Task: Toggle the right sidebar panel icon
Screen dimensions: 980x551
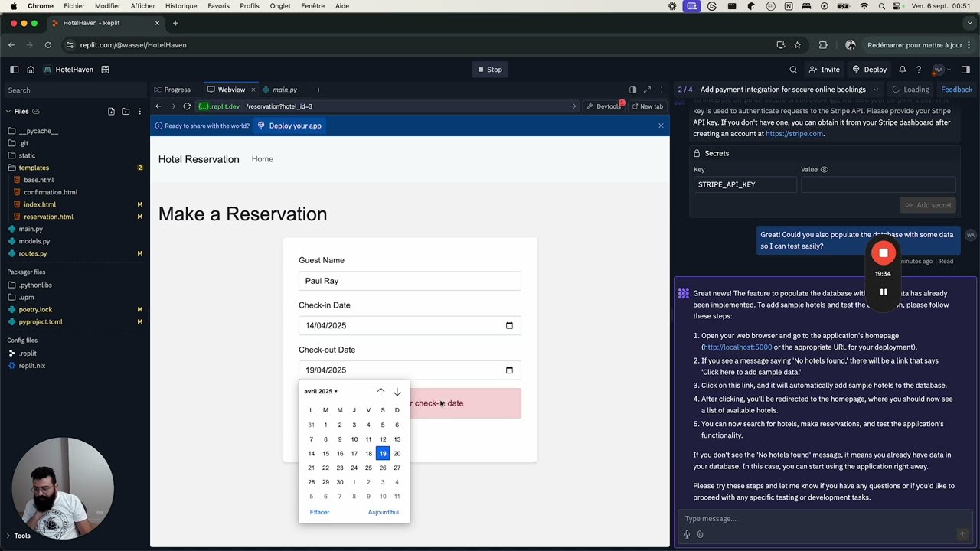Action: point(965,70)
